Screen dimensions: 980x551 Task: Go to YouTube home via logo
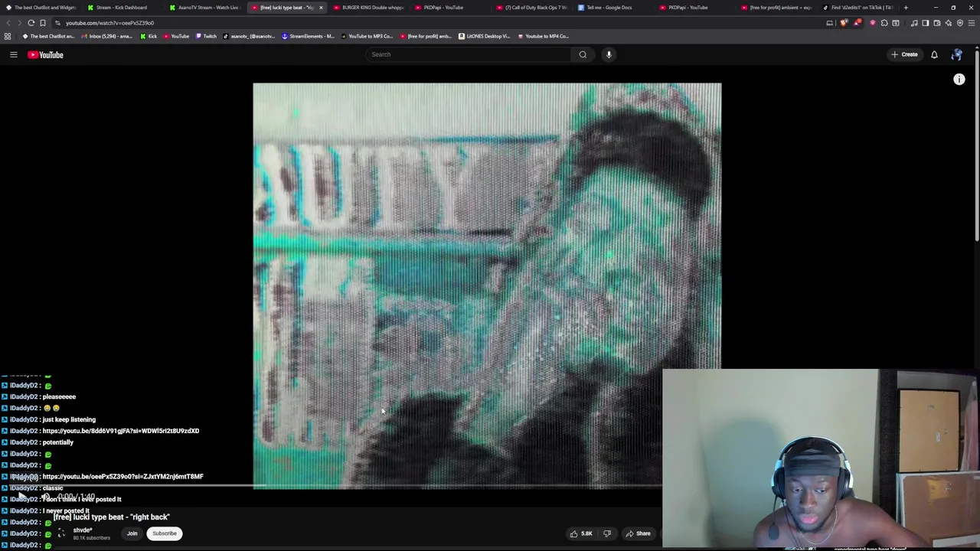(x=45, y=54)
